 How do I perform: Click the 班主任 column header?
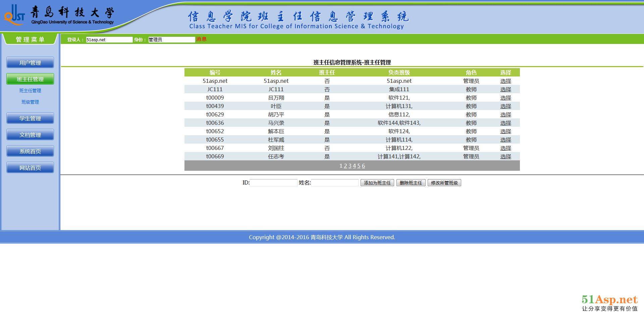point(327,72)
